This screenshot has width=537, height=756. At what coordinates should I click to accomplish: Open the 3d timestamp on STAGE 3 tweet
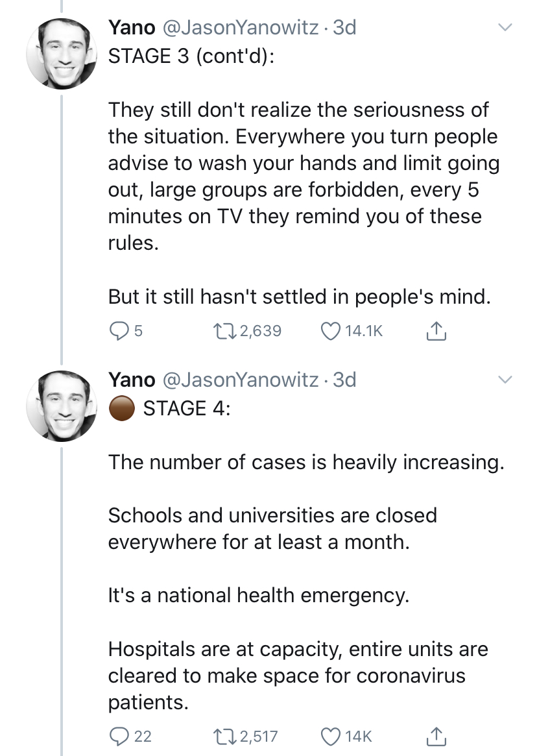344,28
